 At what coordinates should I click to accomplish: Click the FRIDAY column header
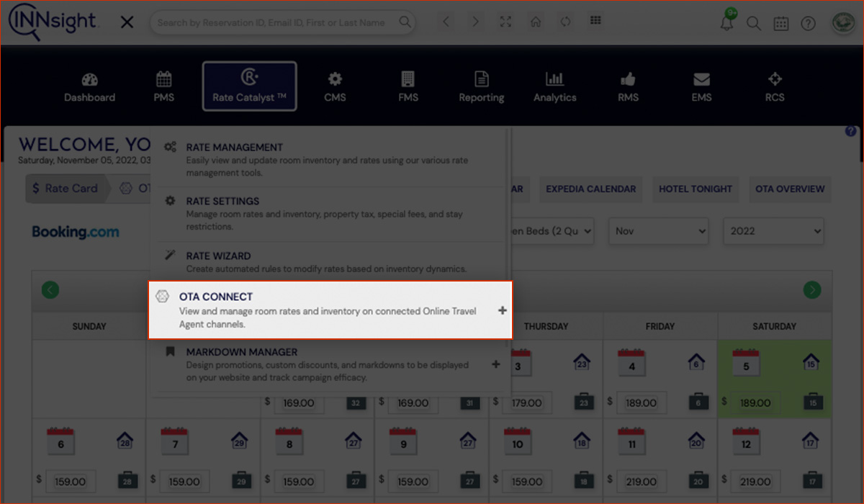pyautogui.click(x=660, y=326)
